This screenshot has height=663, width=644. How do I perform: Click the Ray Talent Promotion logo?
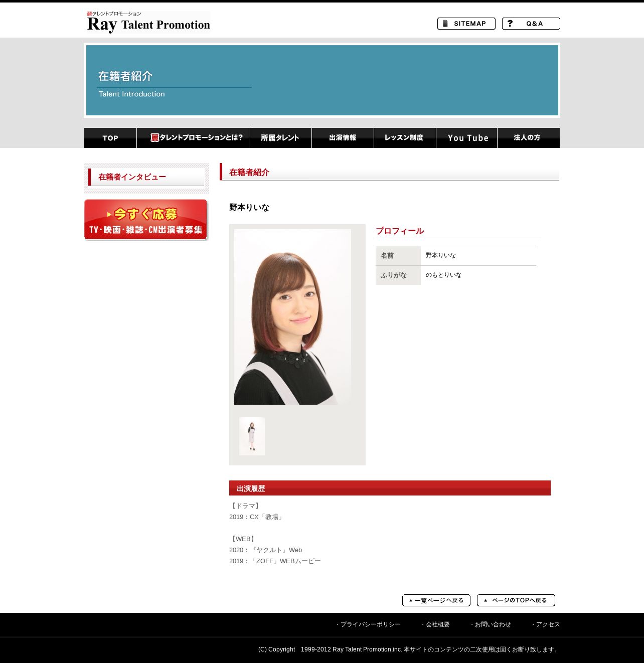(148, 23)
